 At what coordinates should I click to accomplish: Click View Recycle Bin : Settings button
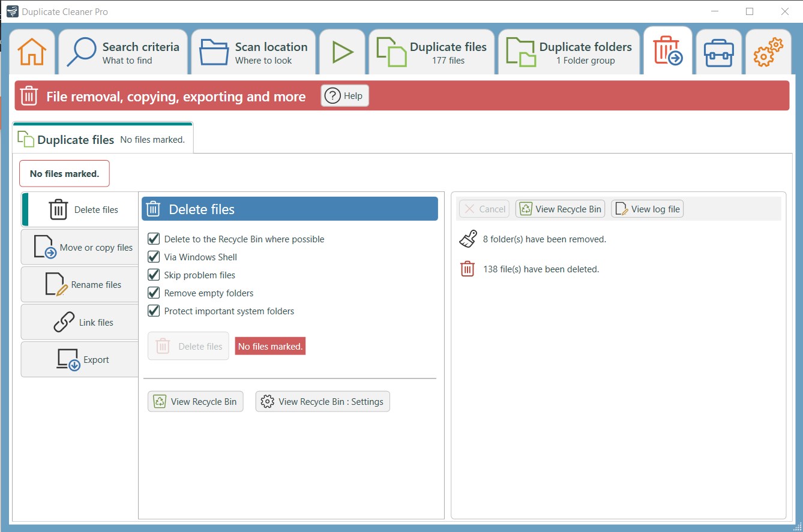(x=323, y=401)
